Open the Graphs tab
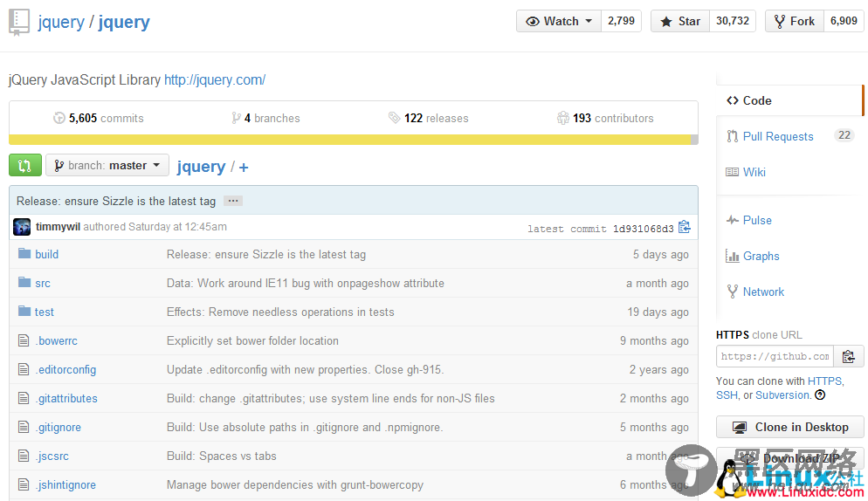 (x=761, y=256)
